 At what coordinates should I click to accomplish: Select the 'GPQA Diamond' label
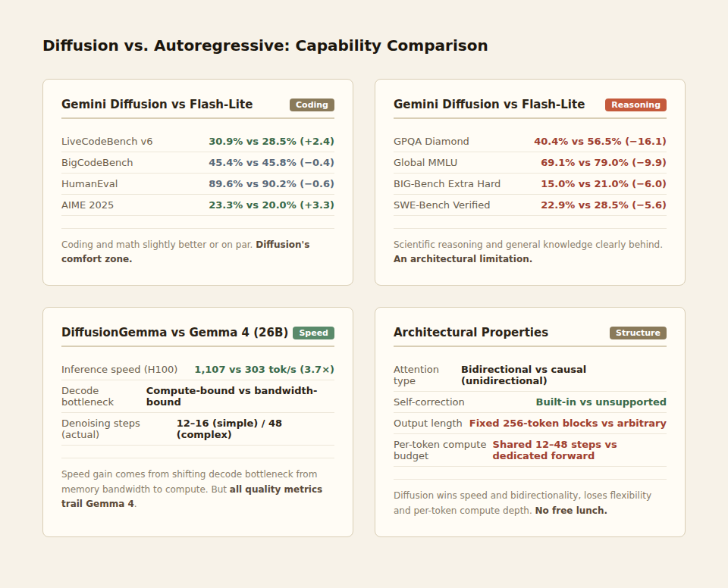click(x=431, y=141)
